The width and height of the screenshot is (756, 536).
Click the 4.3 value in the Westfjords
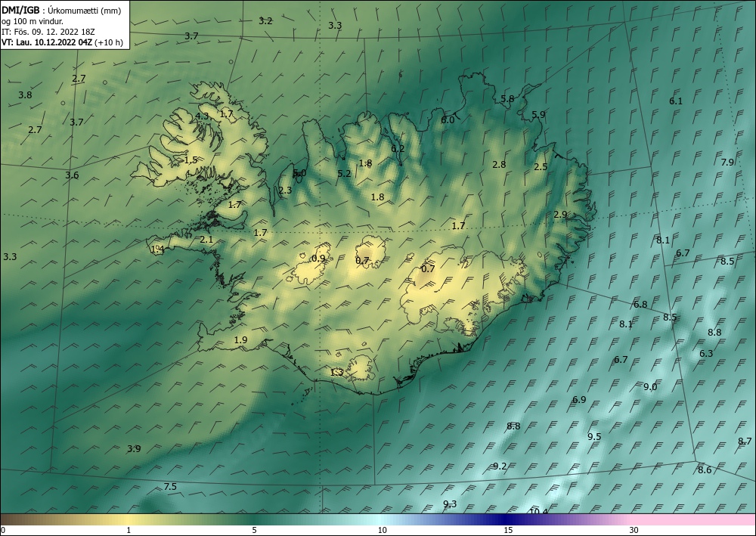[202, 116]
